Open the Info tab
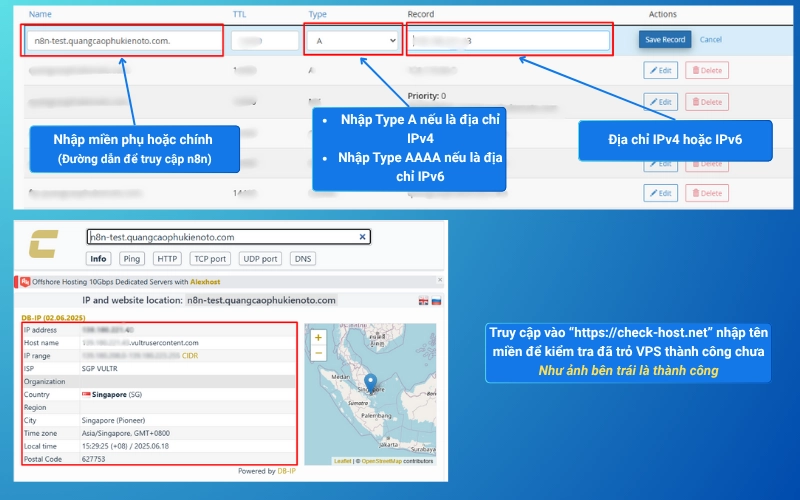The image size is (800, 500). click(98, 259)
